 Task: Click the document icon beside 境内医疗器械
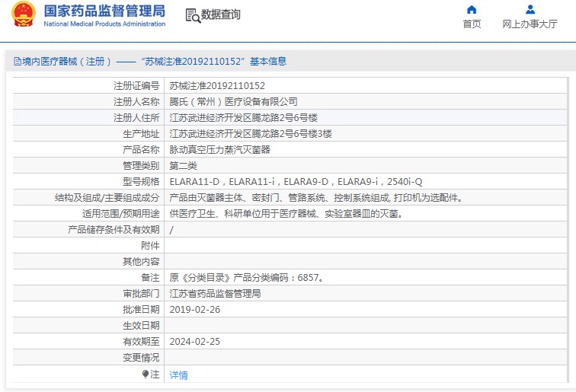(18, 62)
